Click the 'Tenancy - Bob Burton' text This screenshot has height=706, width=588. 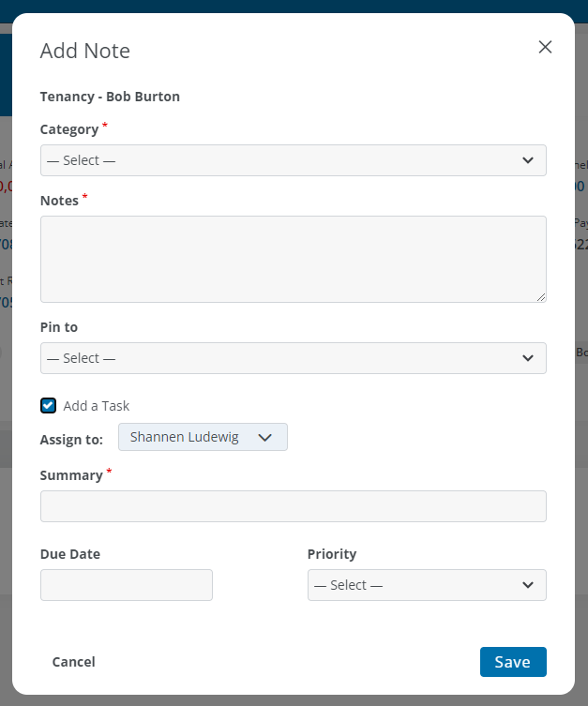click(110, 97)
